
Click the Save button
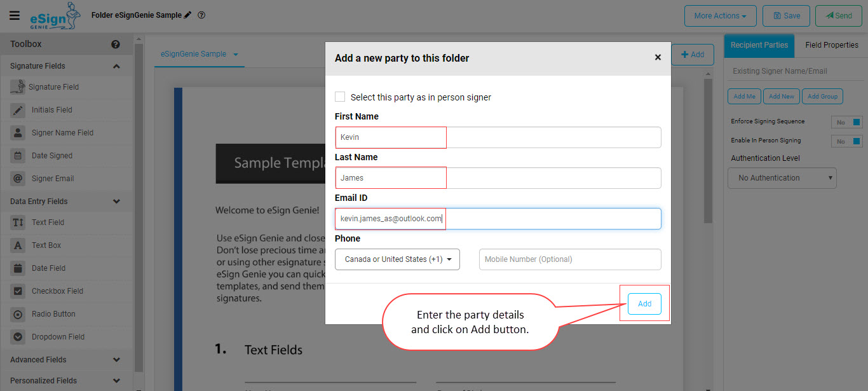(787, 16)
